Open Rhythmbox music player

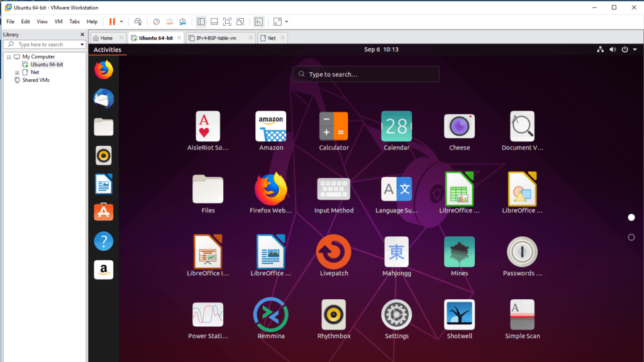click(333, 314)
